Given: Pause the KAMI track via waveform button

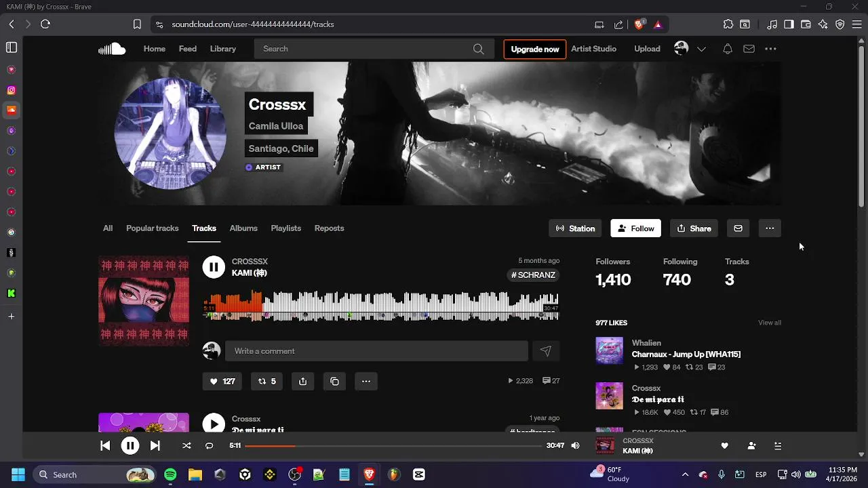Looking at the screenshot, I should click(214, 267).
